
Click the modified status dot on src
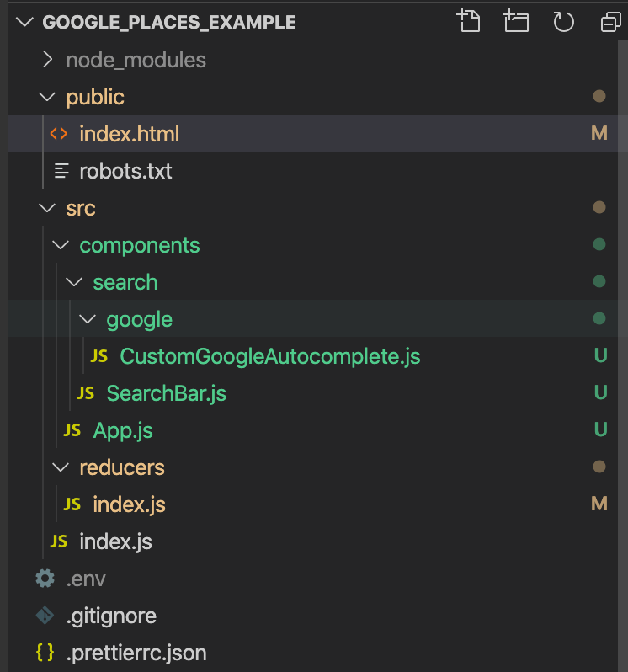click(x=599, y=207)
